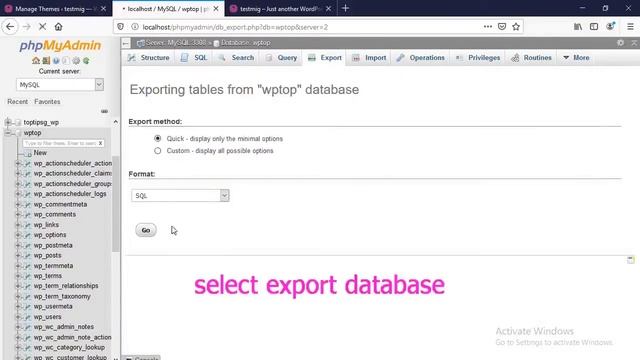640x360 pixels.
Task: Open page actions three-dot menu
Action: point(487,27)
